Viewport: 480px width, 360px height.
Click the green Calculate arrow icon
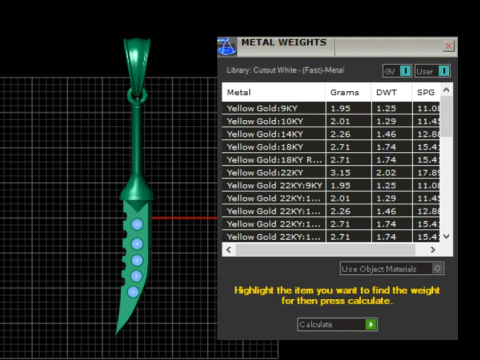371,324
